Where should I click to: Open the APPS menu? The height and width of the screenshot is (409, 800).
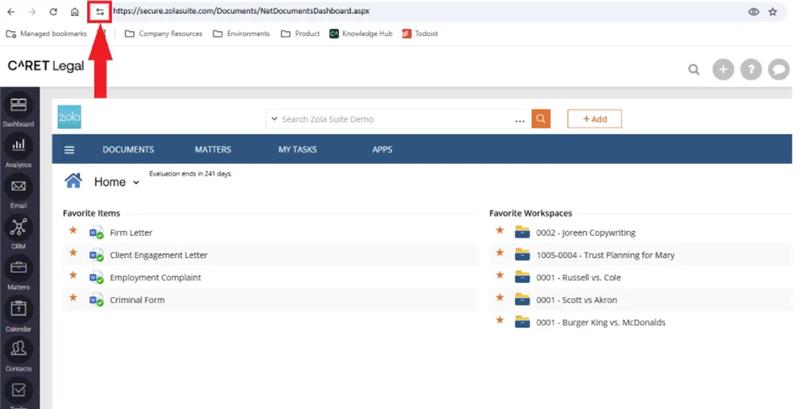click(382, 149)
